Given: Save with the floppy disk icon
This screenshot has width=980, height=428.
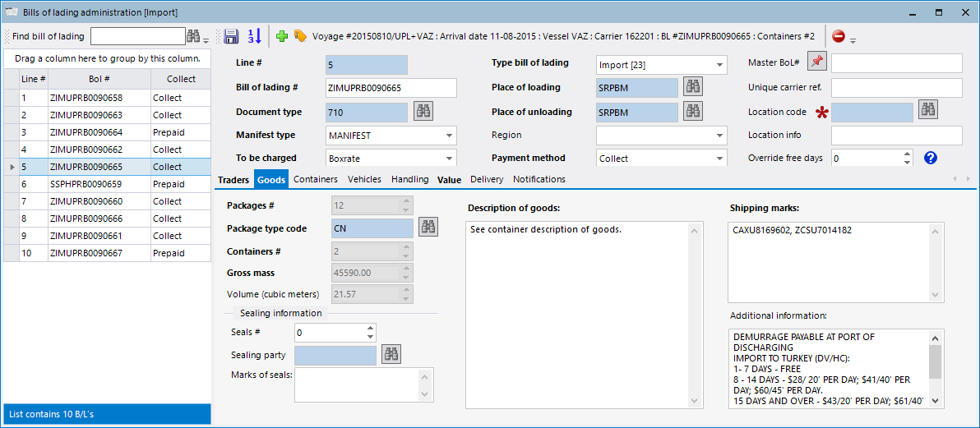Looking at the screenshot, I should [x=231, y=36].
